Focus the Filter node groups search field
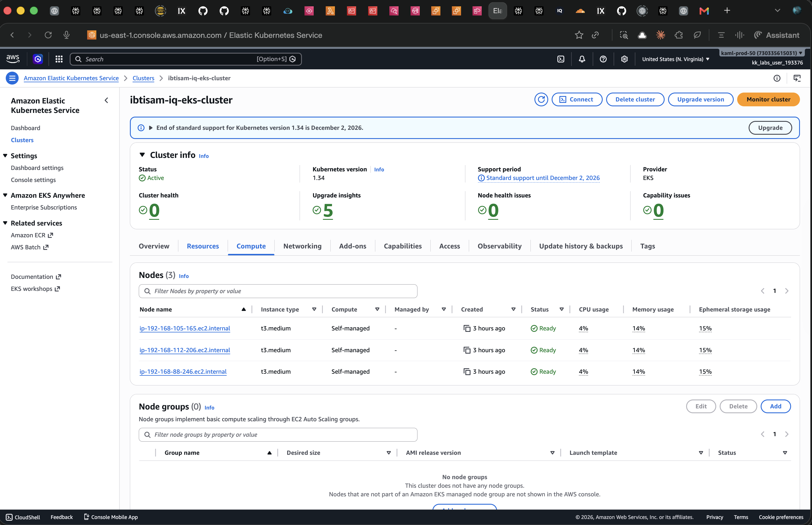 (278, 435)
